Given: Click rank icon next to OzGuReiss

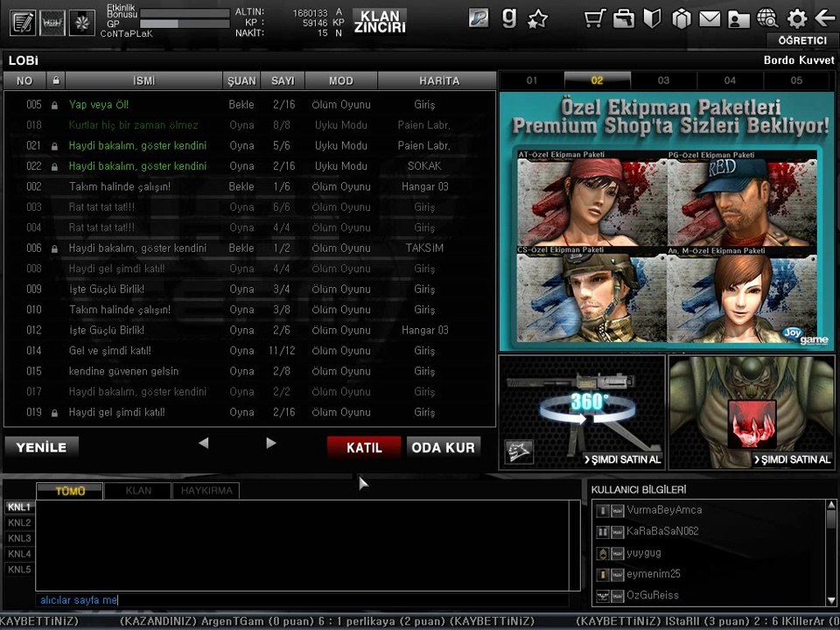Looking at the screenshot, I should tap(603, 596).
